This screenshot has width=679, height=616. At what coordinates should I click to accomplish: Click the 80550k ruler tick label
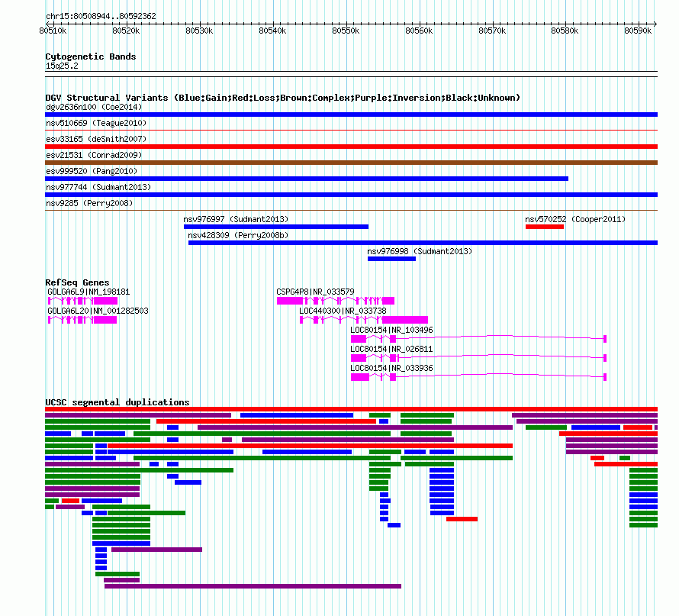[346, 31]
